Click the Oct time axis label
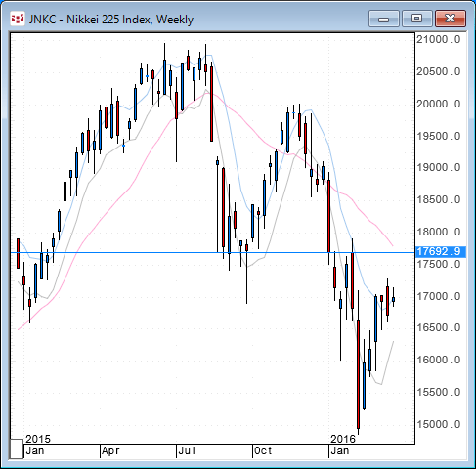This screenshot has width=476, height=469. click(x=263, y=451)
